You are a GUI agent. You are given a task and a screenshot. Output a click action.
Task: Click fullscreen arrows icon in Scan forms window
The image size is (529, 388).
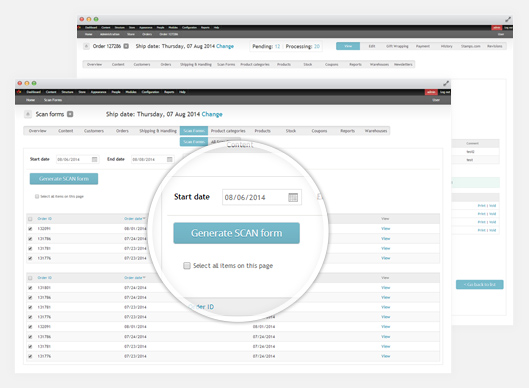click(446, 83)
